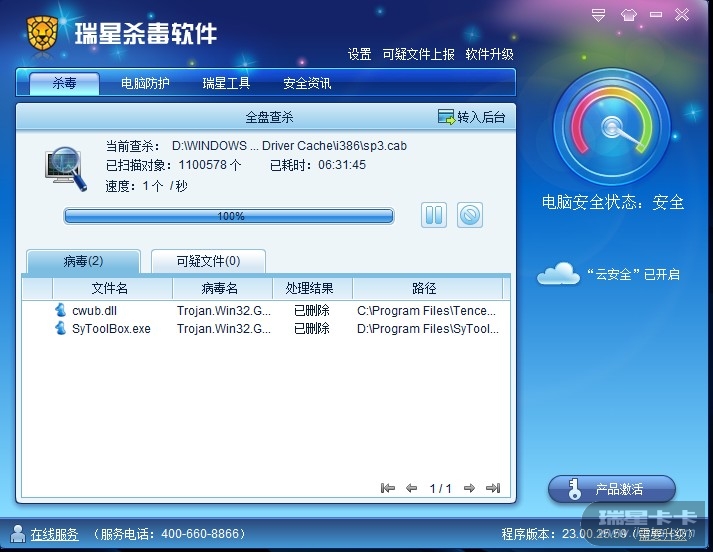
Task: Click the 电脑安全状态:安全 text
Action: coord(613,202)
